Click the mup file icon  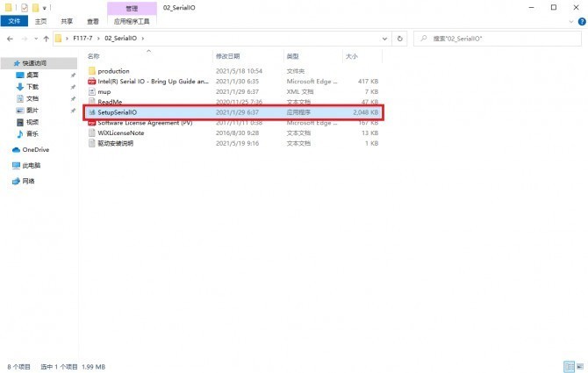pyautogui.click(x=92, y=91)
